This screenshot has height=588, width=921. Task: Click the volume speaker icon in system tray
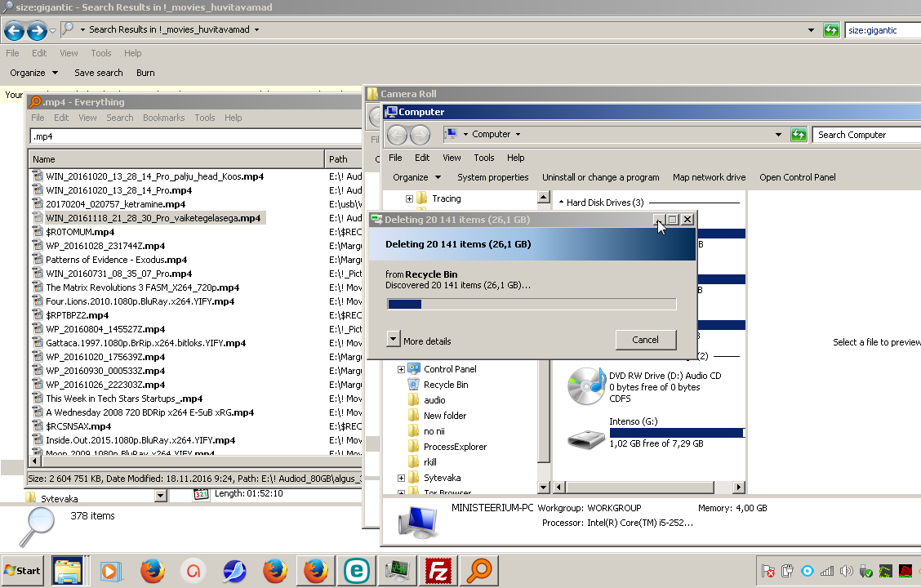847,571
